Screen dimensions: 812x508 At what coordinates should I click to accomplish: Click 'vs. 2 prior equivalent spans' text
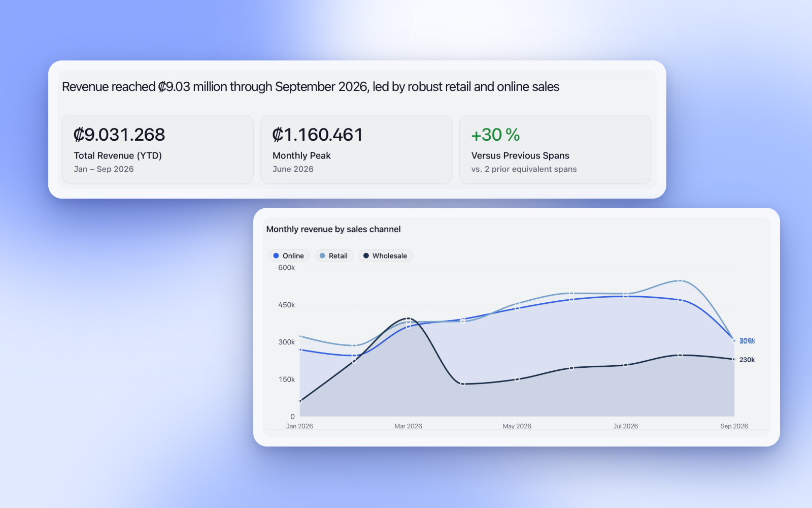pyautogui.click(x=524, y=169)
